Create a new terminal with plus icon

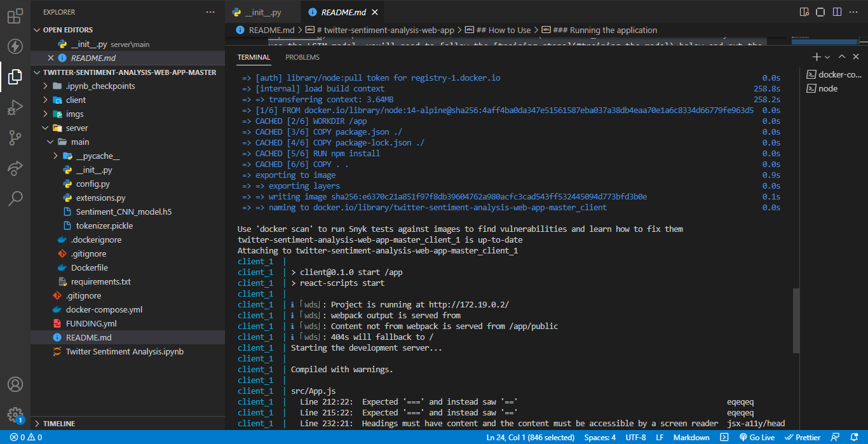click(817, 57)
